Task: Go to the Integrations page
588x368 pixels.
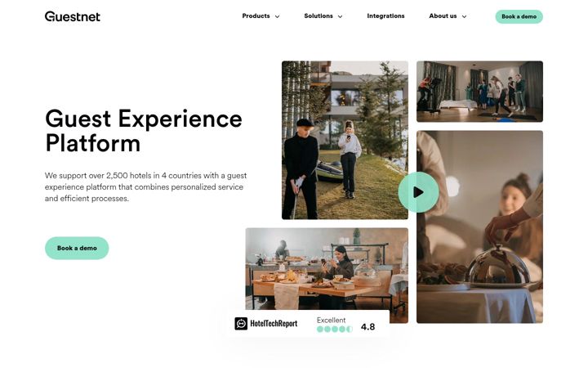Action: coord(385,16)
